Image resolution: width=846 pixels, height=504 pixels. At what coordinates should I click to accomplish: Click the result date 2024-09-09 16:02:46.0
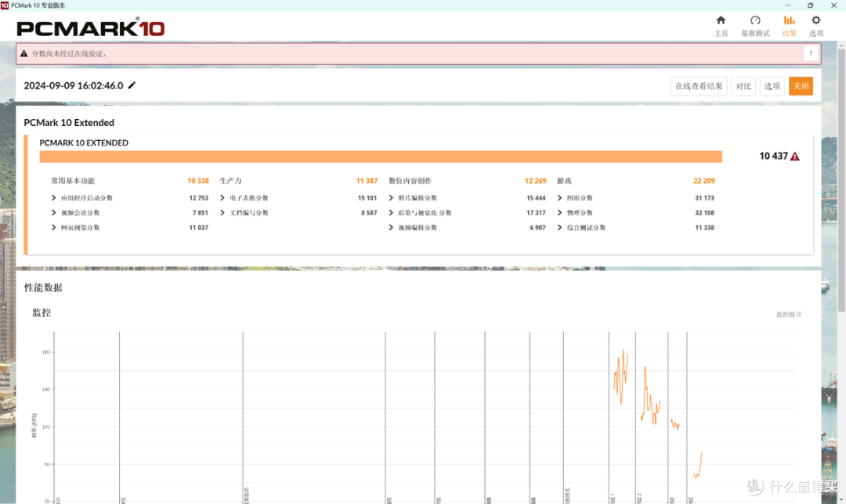(74, 86)
